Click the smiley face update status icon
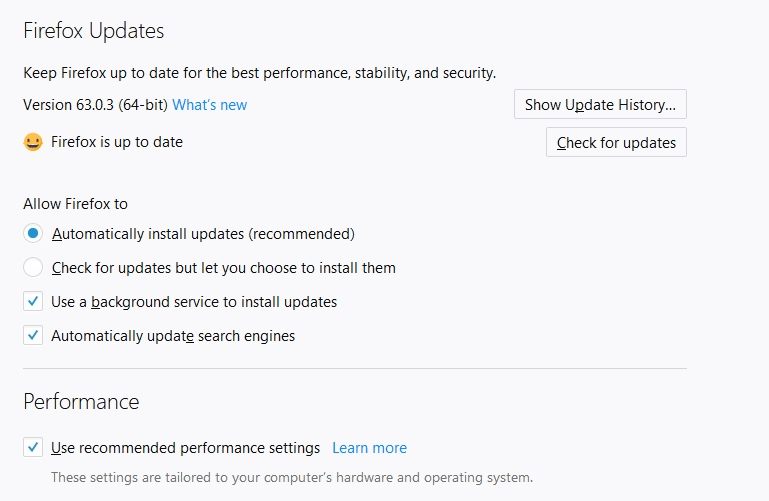This screenshot has height=501, width=769. (33, 142)
